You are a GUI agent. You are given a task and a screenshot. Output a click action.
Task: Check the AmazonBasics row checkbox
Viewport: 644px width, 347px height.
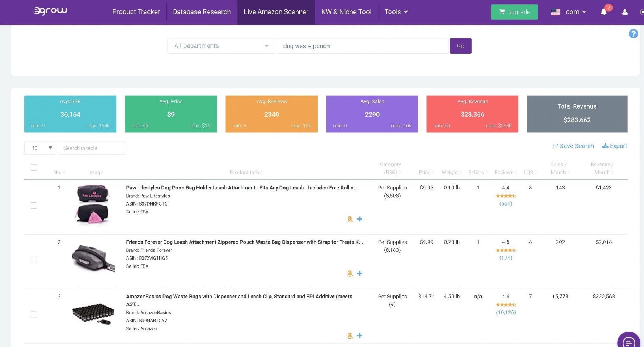coord(34,314)
